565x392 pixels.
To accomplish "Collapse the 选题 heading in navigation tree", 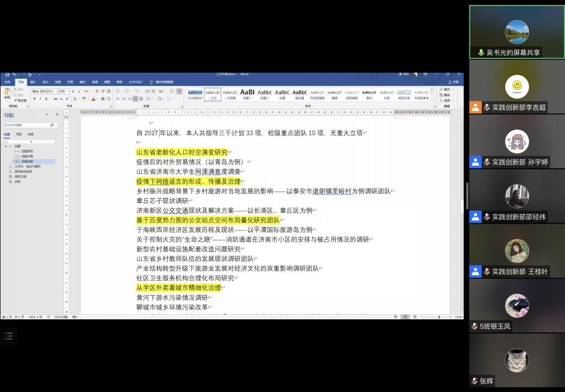I will [x=7, y=146].
